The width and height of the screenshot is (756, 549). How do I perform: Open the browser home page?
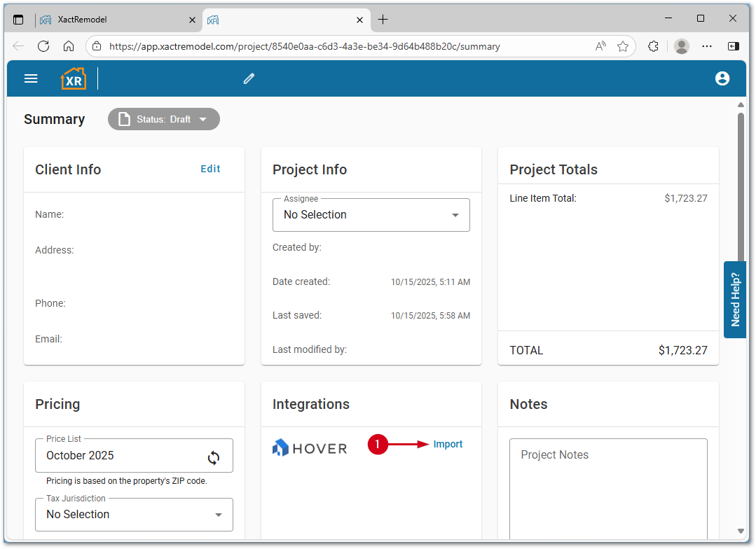69,46
